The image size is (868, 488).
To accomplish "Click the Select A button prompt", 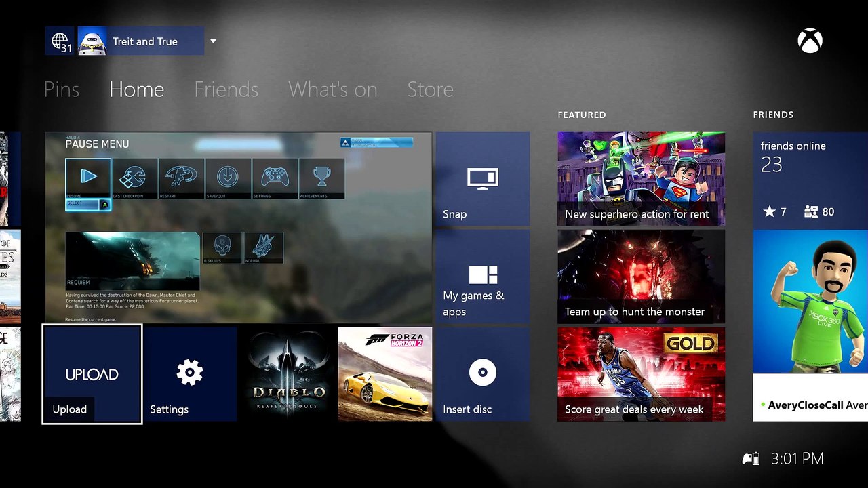I will (88, 204).
